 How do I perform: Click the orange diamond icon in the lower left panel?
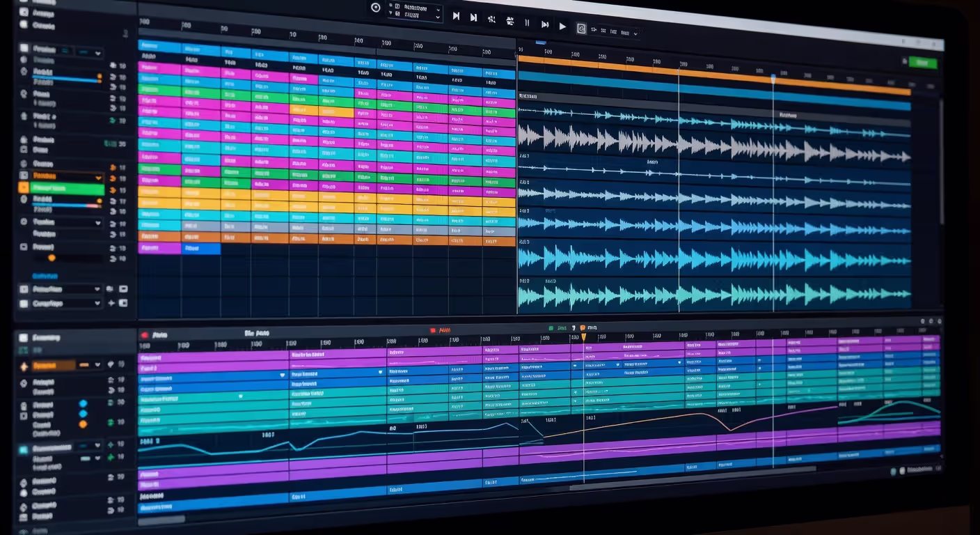(x=23, y=366)
